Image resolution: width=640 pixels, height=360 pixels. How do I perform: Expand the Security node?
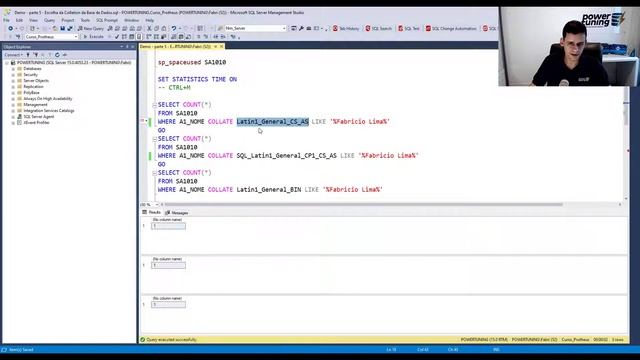pyautogui.click(x=13, y=75)
